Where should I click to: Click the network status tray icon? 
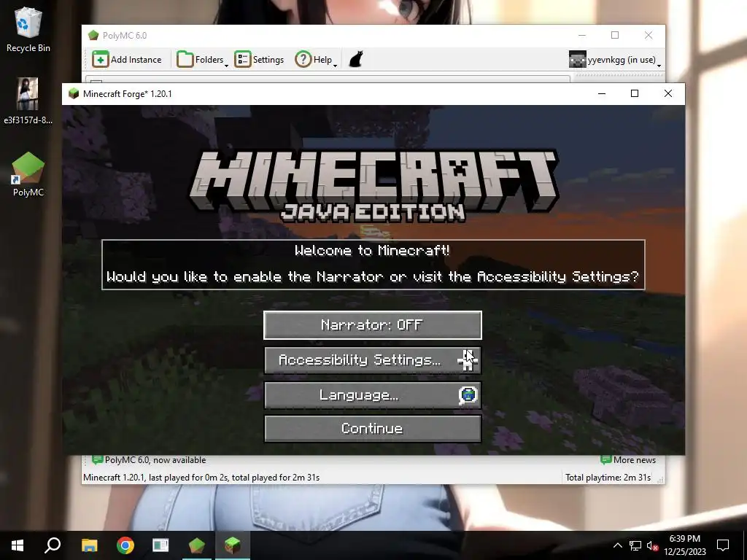(635, 545)
